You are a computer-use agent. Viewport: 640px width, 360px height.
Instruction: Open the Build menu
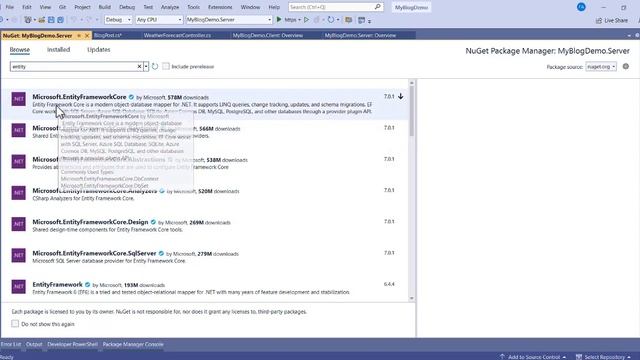pos(104,7)
